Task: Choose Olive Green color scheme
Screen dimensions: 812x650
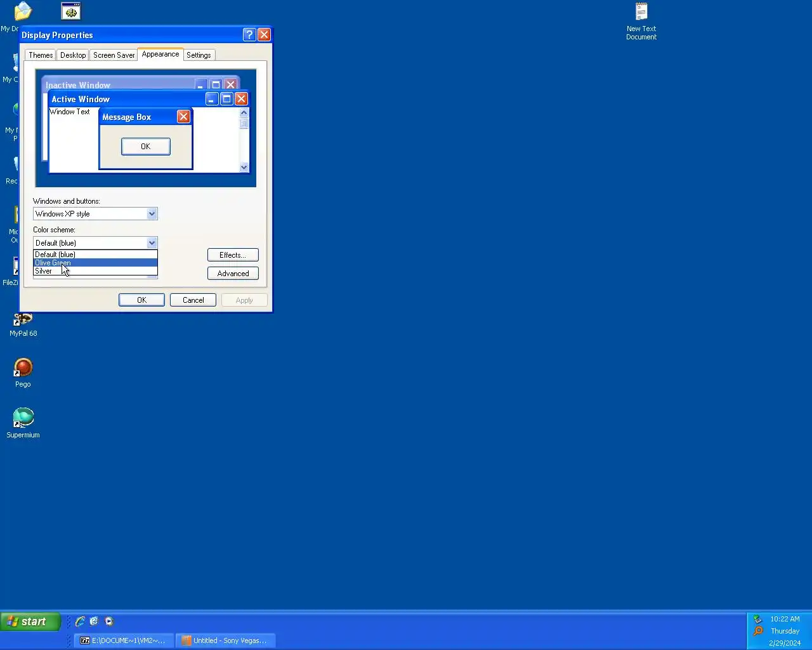Action: (95, 262)
